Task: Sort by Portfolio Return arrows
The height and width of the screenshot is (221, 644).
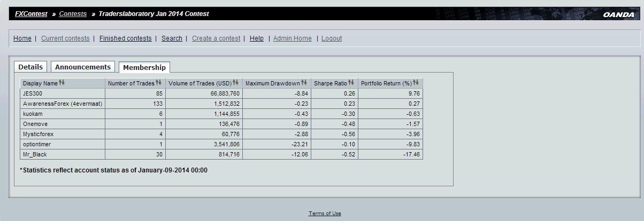Action: coord(416,83)
